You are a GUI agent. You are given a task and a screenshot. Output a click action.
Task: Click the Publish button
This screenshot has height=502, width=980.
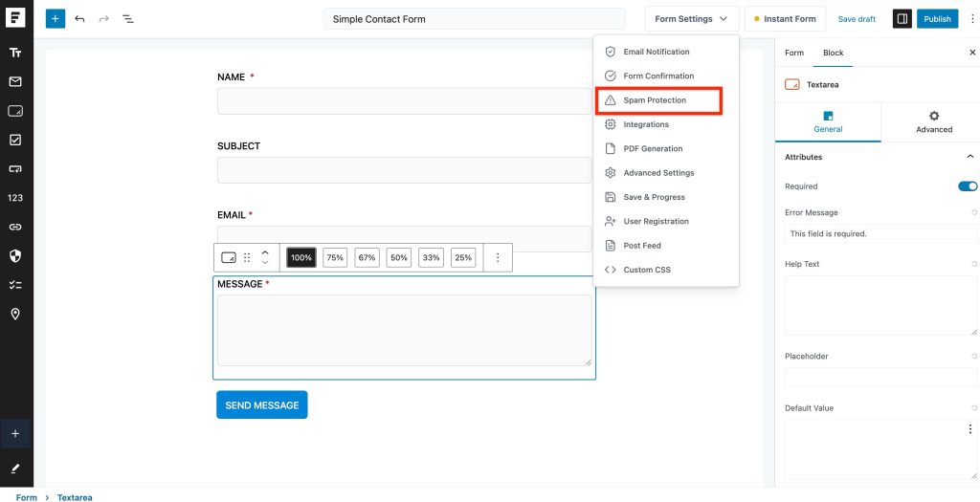(937, 19)
